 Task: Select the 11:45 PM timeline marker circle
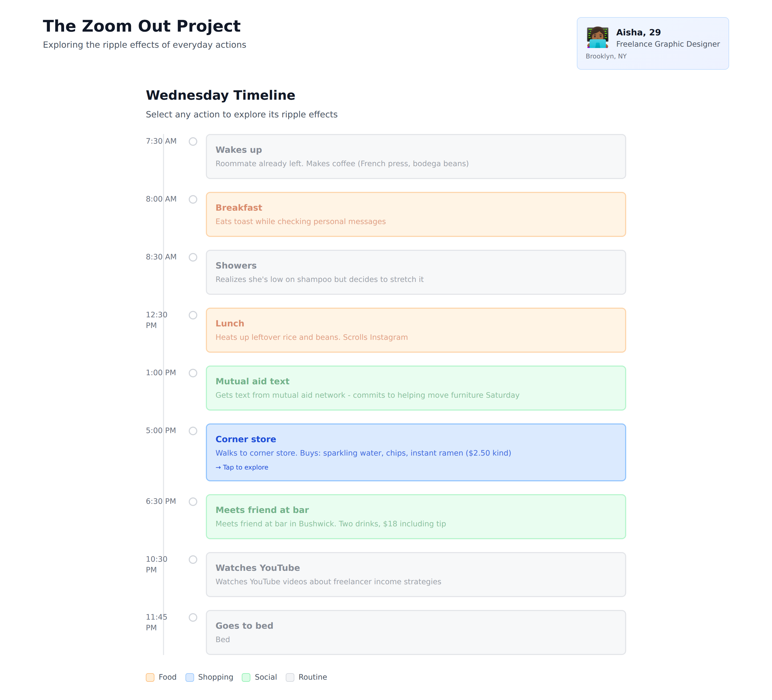pos(193,617)
